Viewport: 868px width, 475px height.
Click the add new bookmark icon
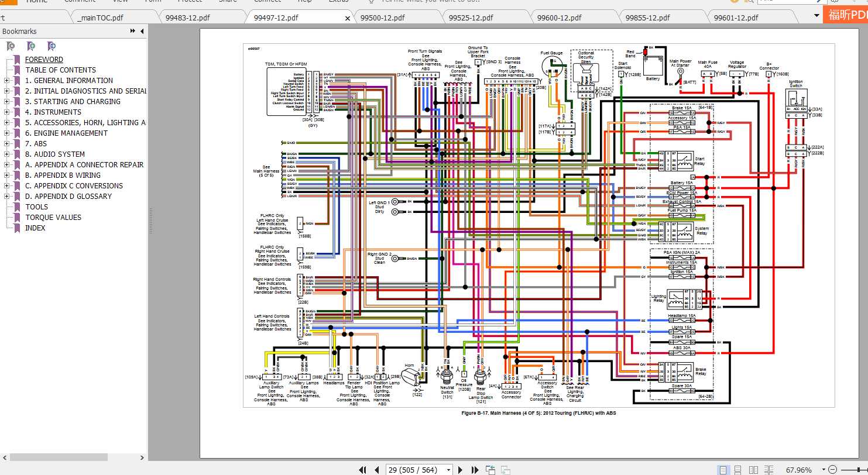(31, 46)
